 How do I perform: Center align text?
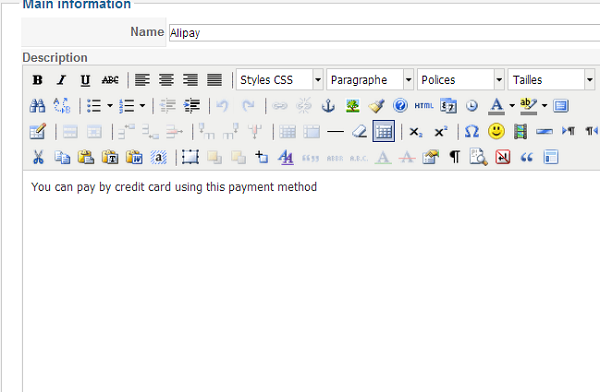(166, 80)
